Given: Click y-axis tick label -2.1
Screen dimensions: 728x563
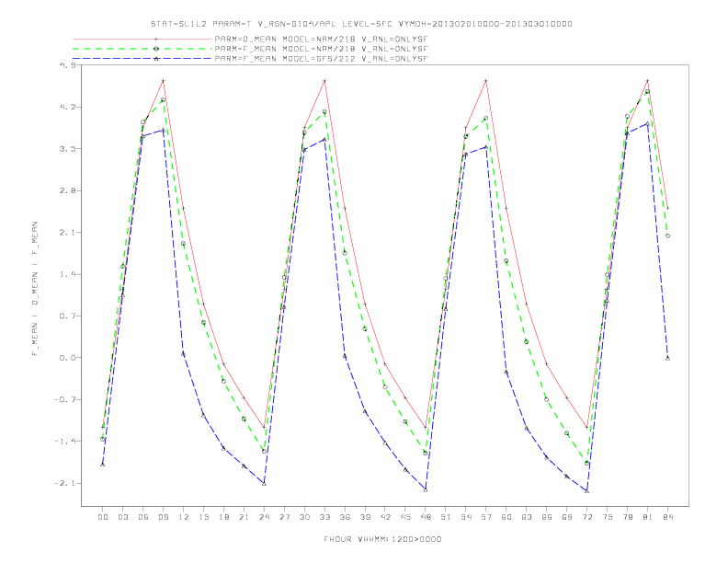Looking at the screenshot, I should point(64,483).
